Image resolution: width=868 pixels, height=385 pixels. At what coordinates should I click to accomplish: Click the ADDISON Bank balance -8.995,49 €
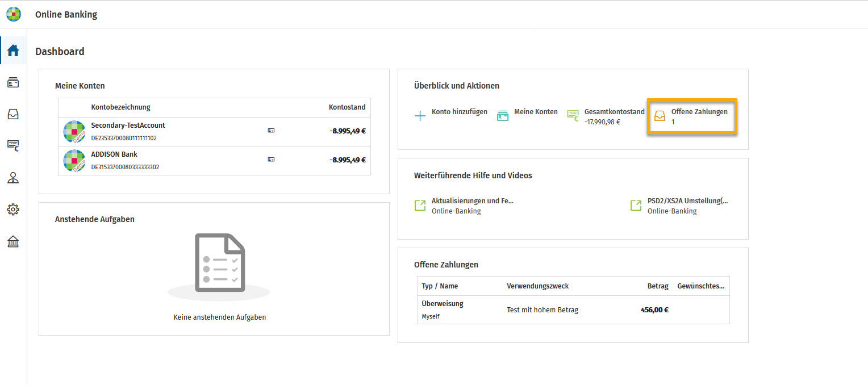348,160
